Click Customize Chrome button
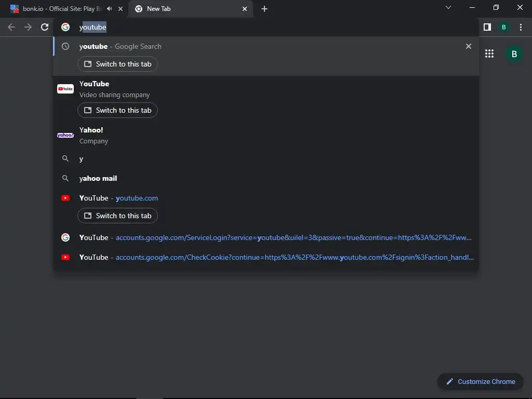 481,382
